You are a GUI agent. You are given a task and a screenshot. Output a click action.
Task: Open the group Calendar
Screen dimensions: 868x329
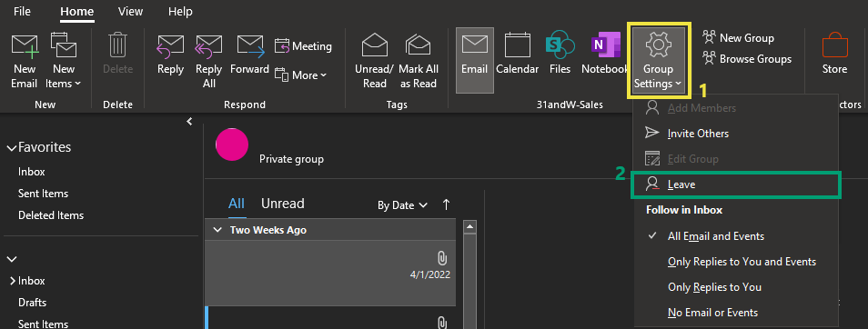tap(517, 55)
